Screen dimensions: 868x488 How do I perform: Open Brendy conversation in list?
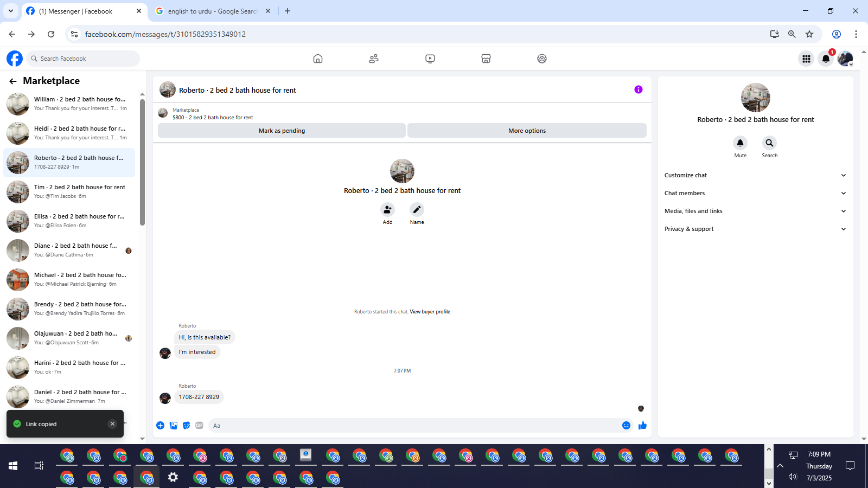click(69, 309)
